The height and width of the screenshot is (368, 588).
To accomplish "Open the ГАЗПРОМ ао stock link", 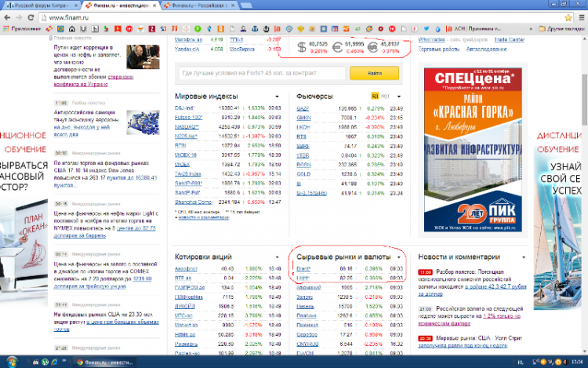I will [x=190, y=287].
